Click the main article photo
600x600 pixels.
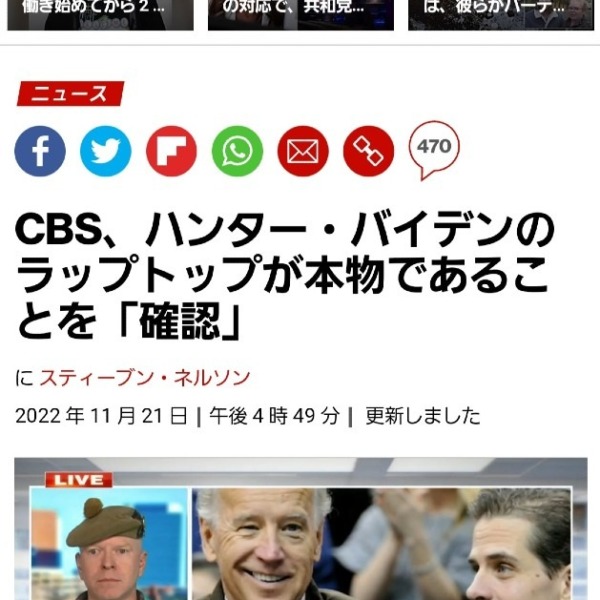click(x=301, y=529)
